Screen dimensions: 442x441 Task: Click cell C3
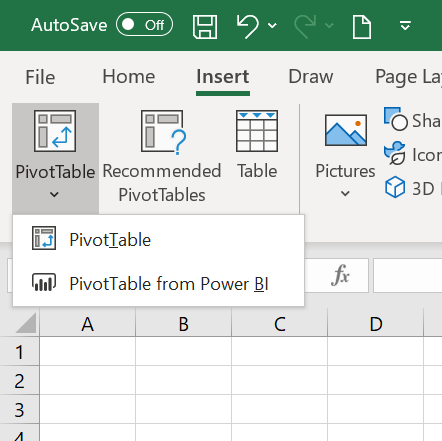tap(279, 409)
